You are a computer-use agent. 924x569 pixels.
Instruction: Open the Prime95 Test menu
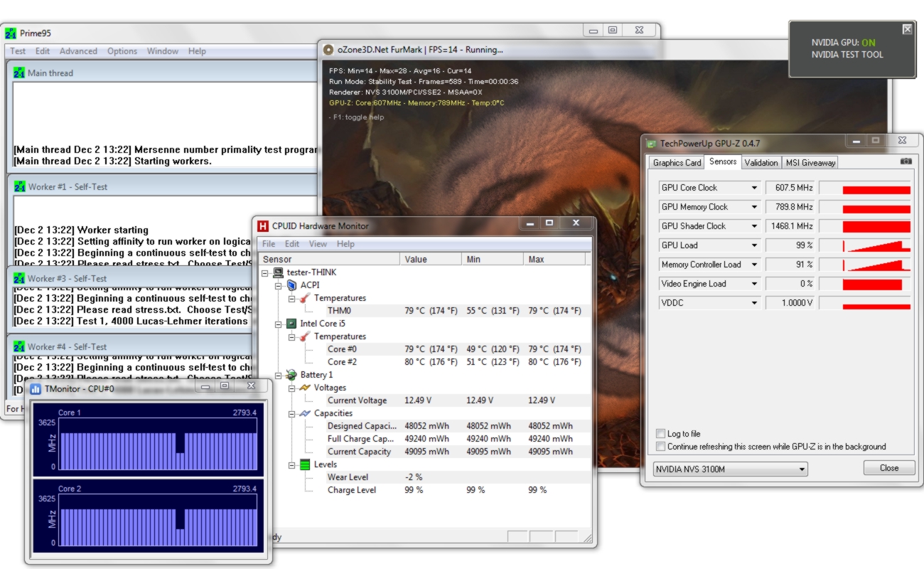[x=18, y=51]
